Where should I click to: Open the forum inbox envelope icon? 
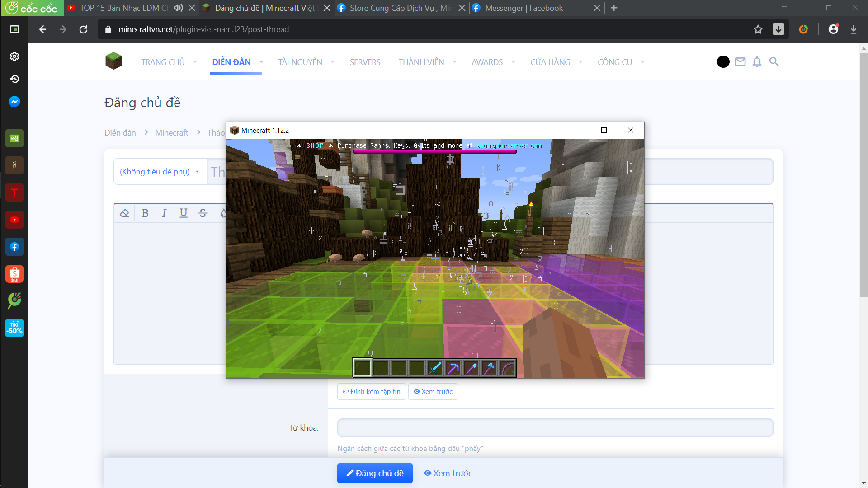pyautogui.click(x=740, y=62)
